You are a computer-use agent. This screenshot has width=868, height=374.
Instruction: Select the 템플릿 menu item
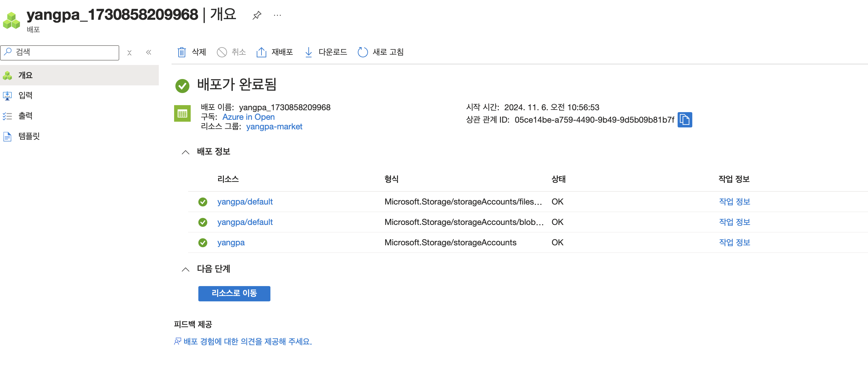pos(29,136)
